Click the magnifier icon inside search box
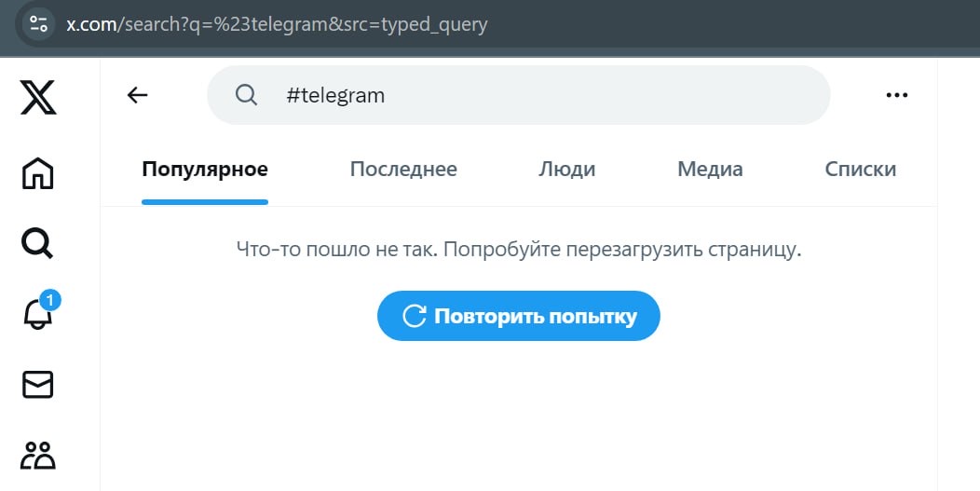 [246, 95]
